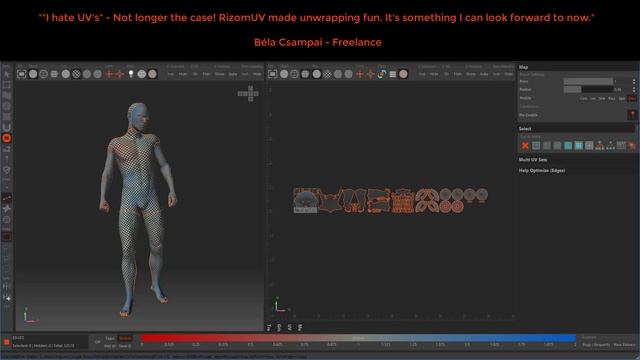
Task: Click the Radius value stepper arrows
Action: [634, 89]
